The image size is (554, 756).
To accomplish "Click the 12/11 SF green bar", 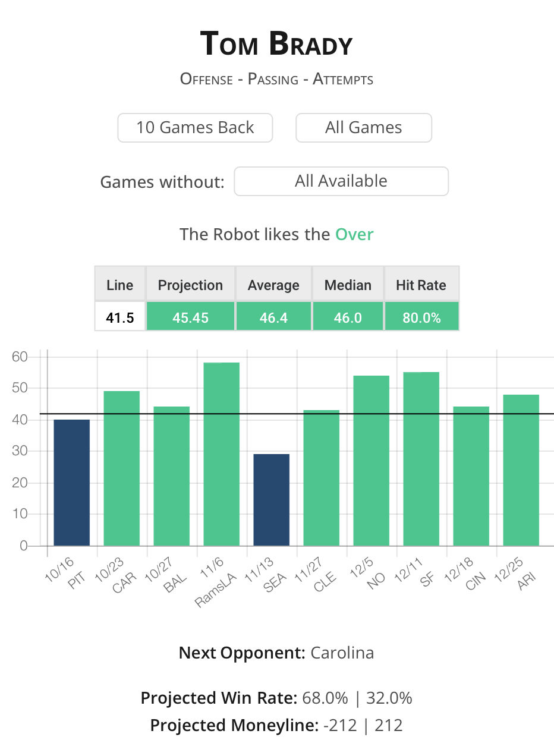I will tap(421, 459).
